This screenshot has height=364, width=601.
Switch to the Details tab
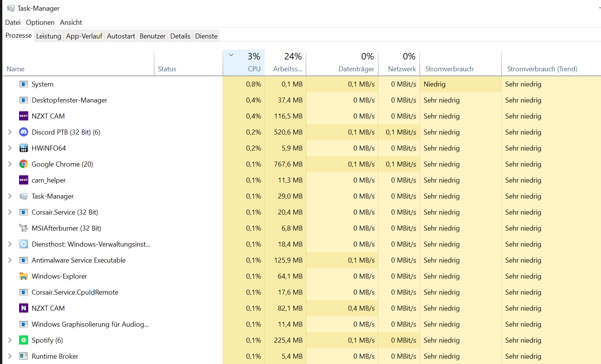click(x=180, y=36)
